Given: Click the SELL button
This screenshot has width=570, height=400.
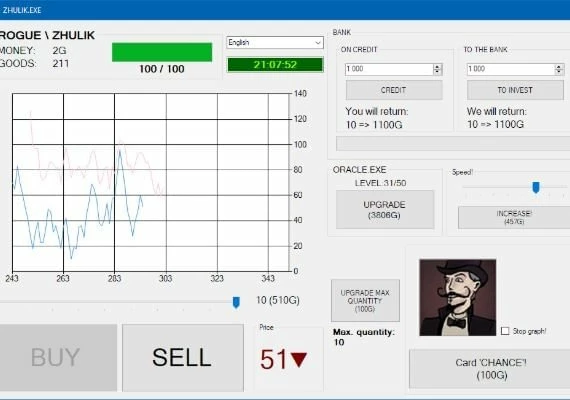Looking at the screenshot, I should [x=183, y=358].
